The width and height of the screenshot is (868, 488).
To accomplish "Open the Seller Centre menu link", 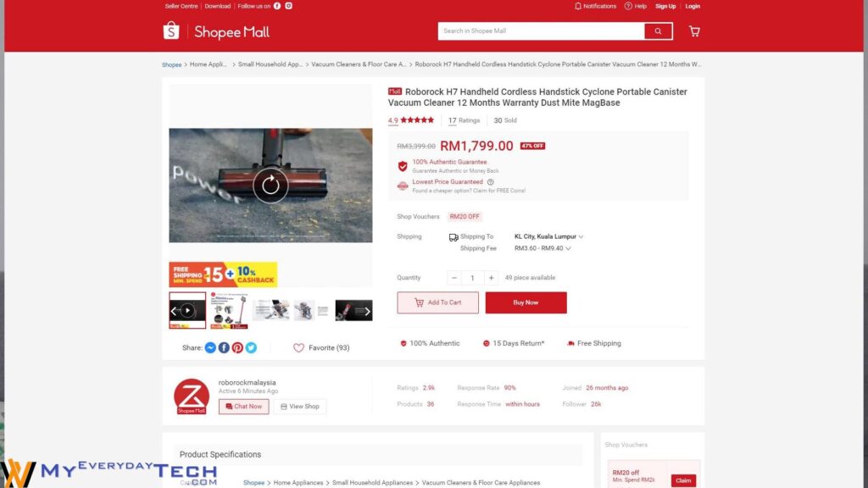I will (x=181, y=6).
